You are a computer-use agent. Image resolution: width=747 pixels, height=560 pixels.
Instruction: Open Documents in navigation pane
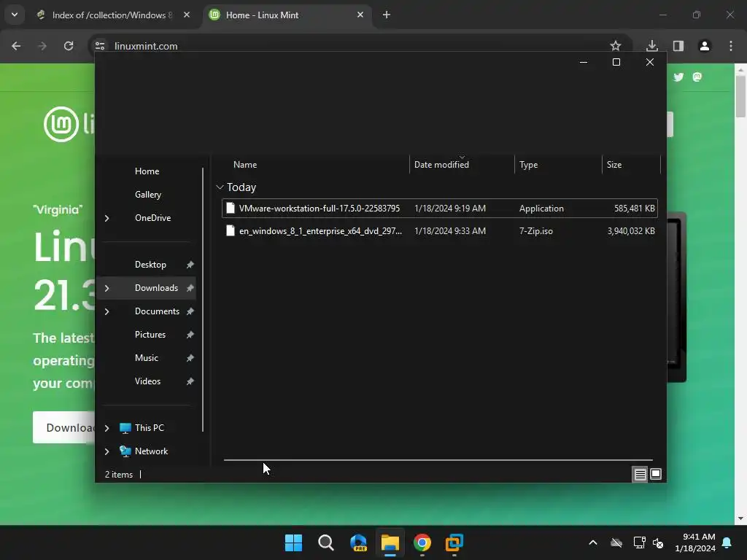[157, 311]
